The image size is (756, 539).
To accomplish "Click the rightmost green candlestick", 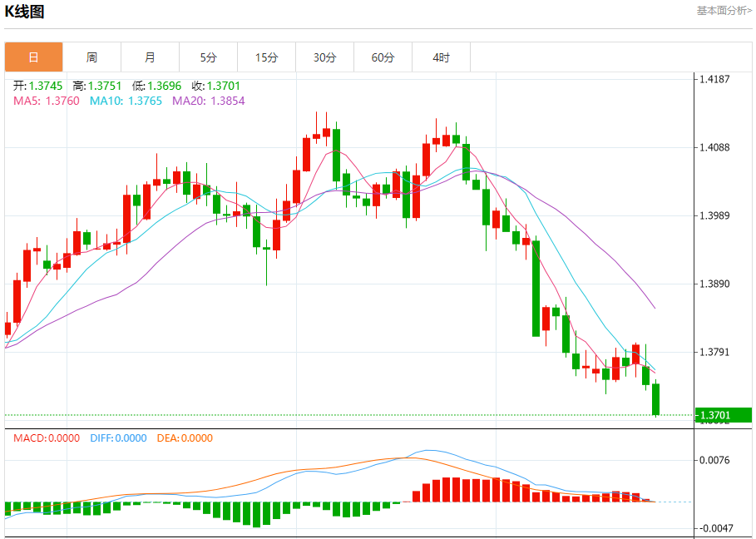I will [655, 399].
